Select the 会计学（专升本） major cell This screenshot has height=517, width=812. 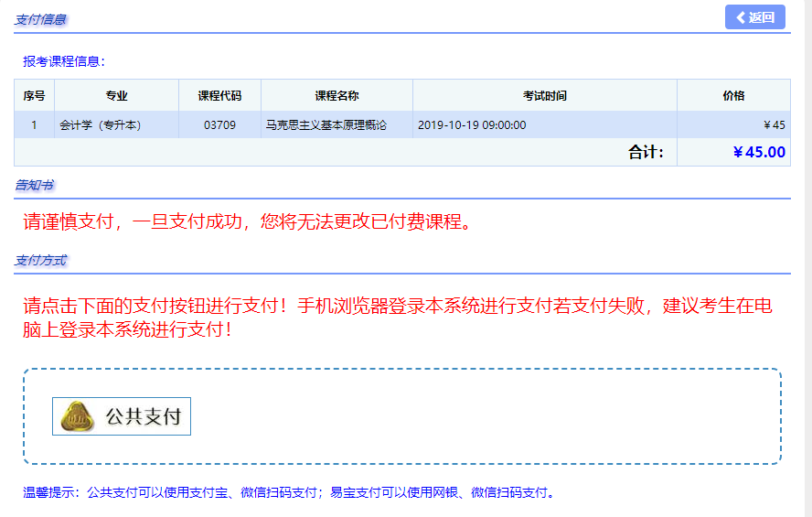[x=101, y=125]
